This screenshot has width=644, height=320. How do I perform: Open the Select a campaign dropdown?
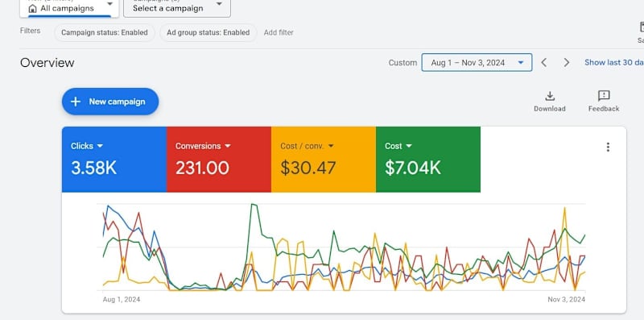tap(177, 8)
